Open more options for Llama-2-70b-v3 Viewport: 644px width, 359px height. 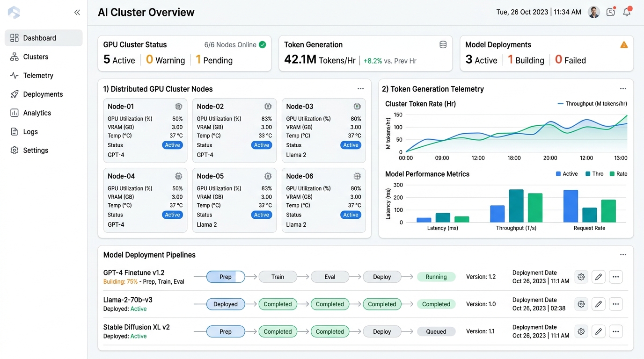pos(615,304)
